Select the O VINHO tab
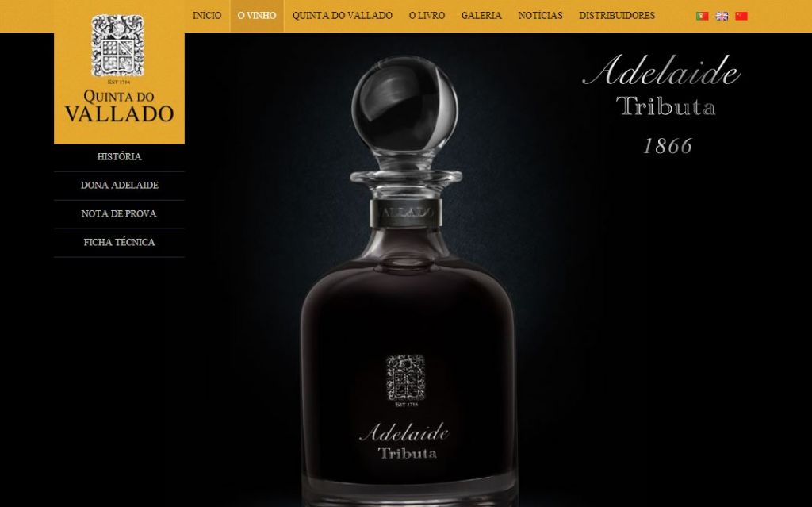 [257, 16]
